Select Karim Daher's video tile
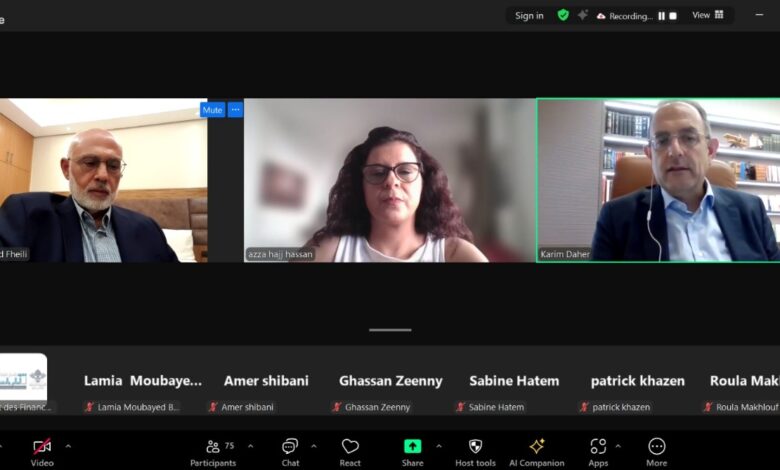Screen dimensions: 780x470 [658, 180]
